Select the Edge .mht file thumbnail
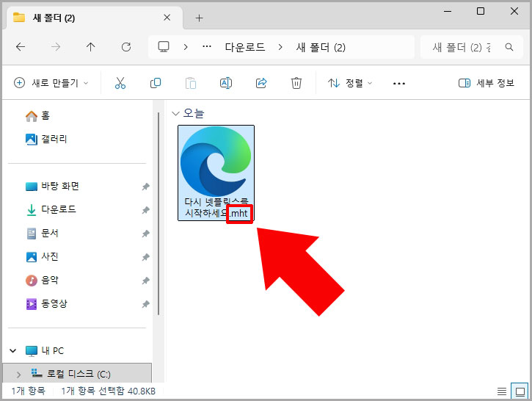 [216, 173]
